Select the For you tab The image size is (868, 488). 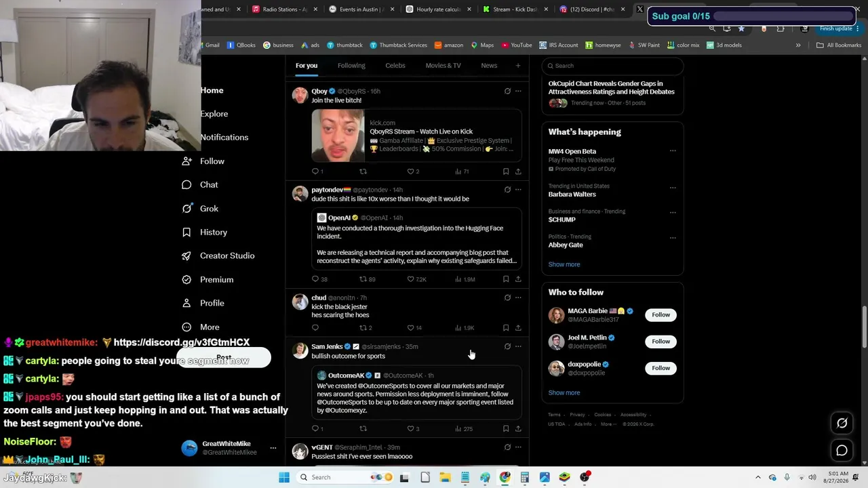307,66
